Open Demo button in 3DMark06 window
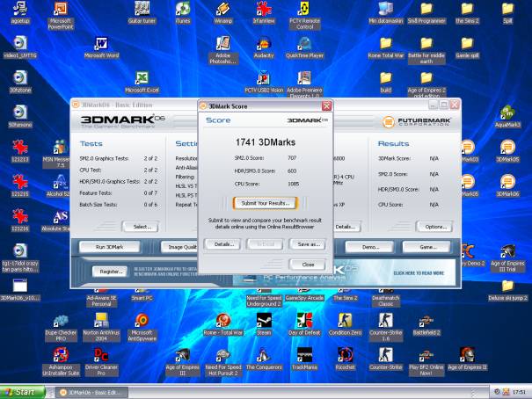This screenshot has width=532, height=399. click(x=370, y=247)
